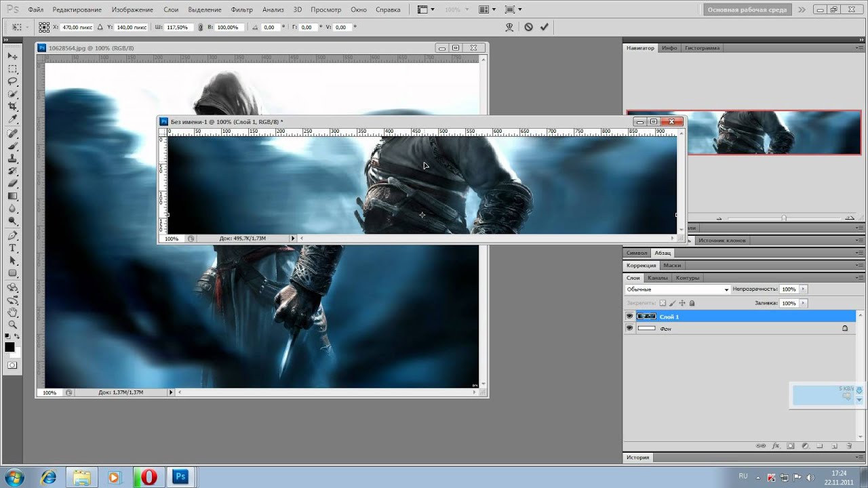The height and width of the screenshot is (488, 868).
Task: Expand the workspace switcher chevrons
Action: pos(802,9)
